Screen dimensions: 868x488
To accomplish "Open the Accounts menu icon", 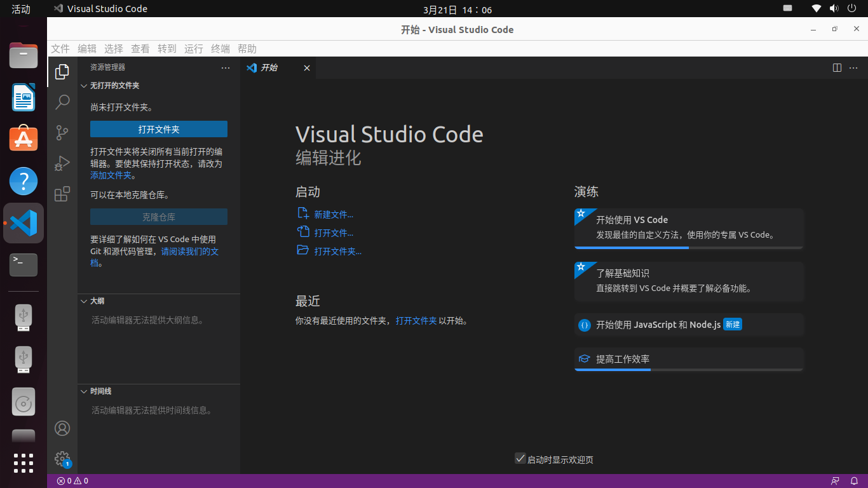I will [x=62, y=428].
